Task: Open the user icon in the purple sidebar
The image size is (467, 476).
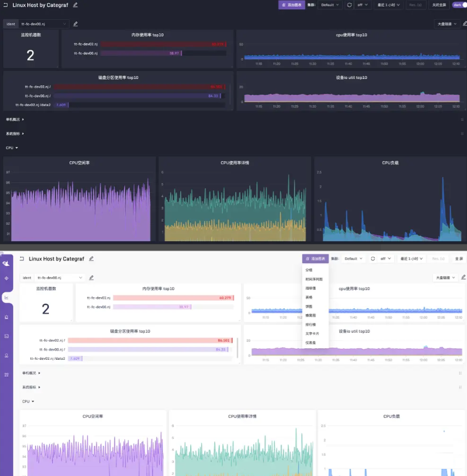Action: point(7,355)
